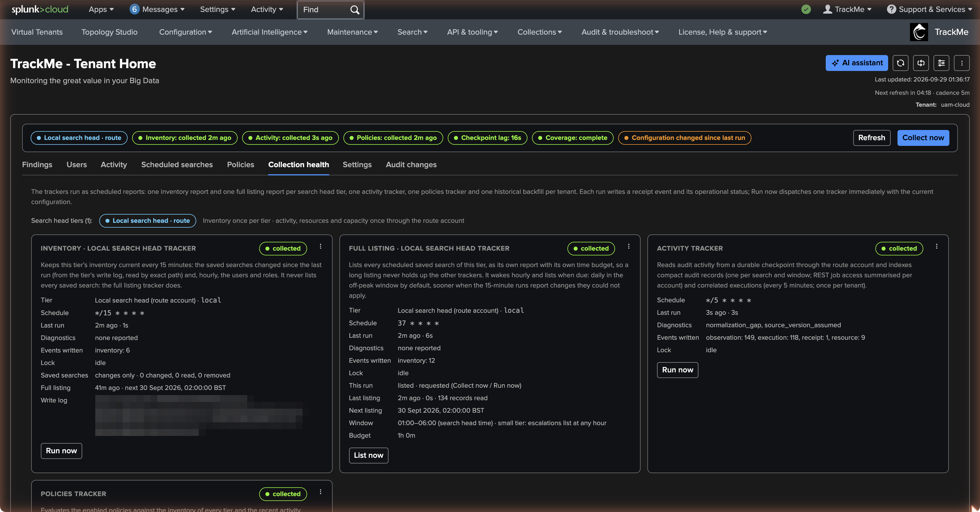Expand the API & tooling menu
The image size is (980, 512).
(x=472, y=32)
